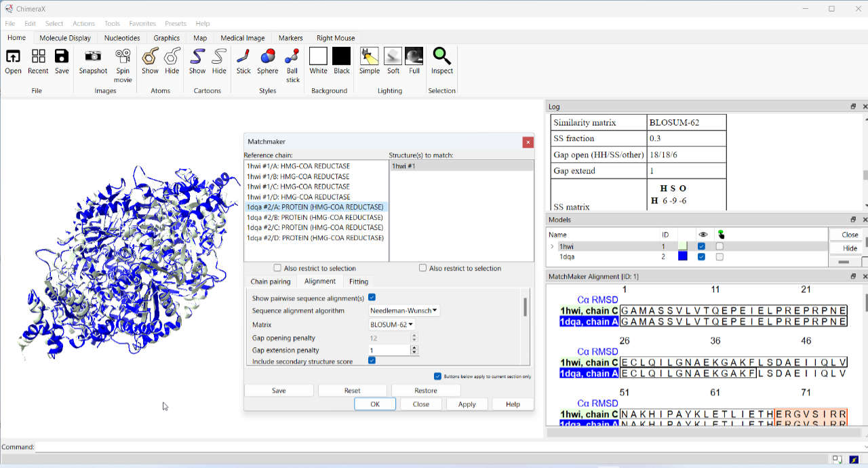Switch to the Chain pairing tab
Viewport: 868px width, 468px height.
pos(271,281)
